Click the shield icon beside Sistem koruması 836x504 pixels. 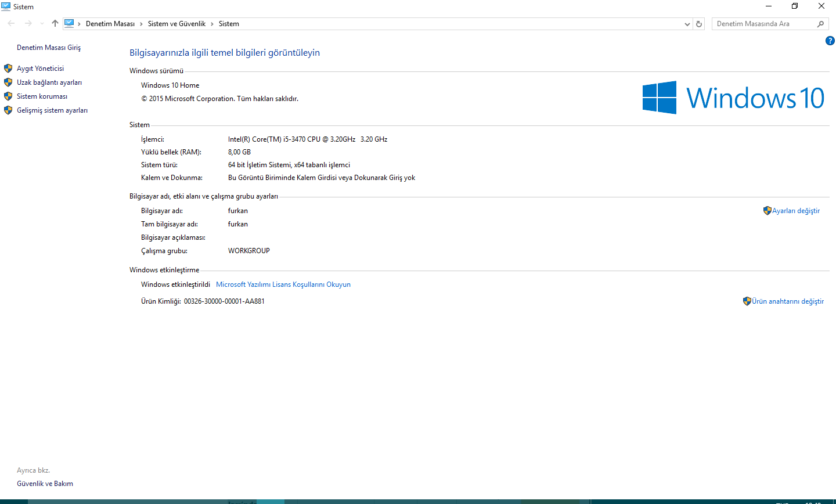click(8, 96)
